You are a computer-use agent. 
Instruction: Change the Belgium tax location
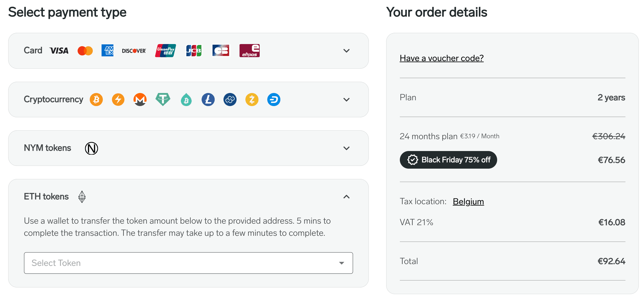(x=468, y=201)
